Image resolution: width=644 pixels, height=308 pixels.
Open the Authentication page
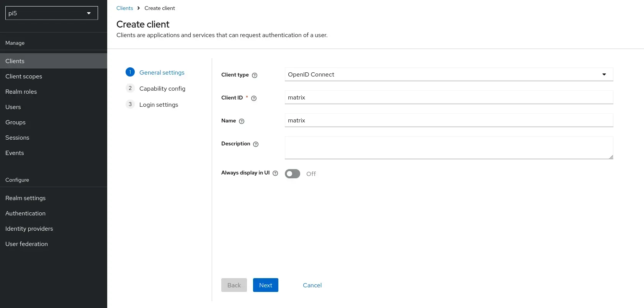tap(54, 213)
